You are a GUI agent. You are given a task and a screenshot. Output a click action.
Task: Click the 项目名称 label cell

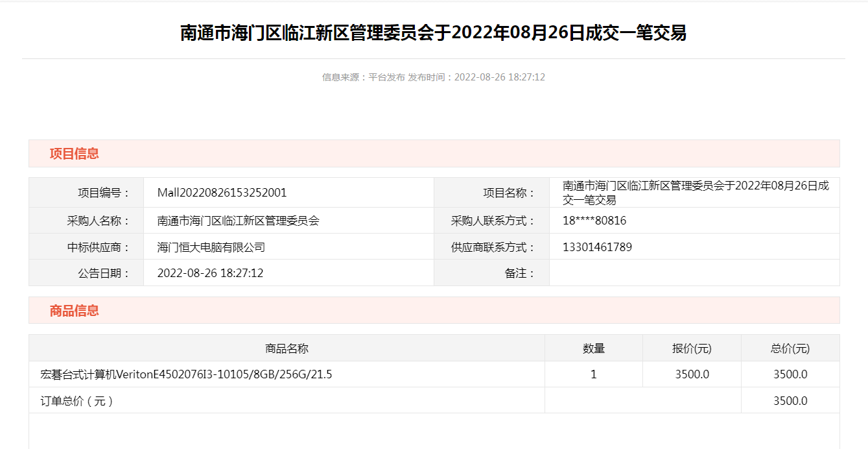click(510, 193)
